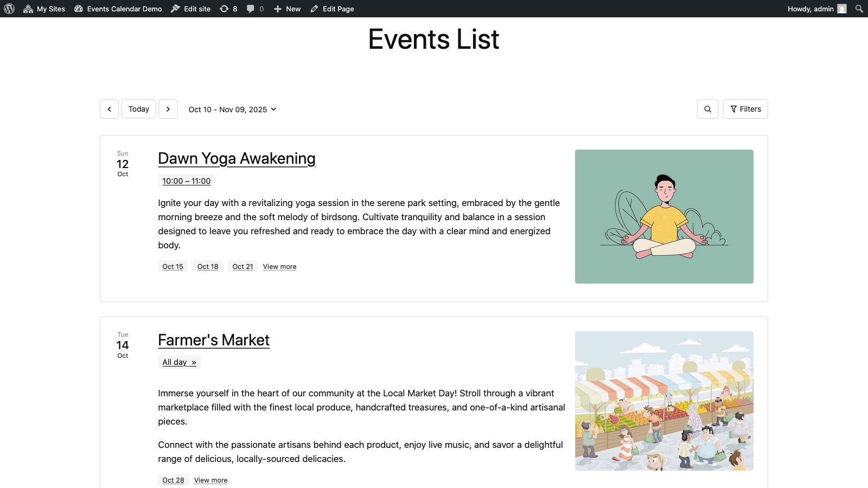Open the New content menu

coord(288,9)
